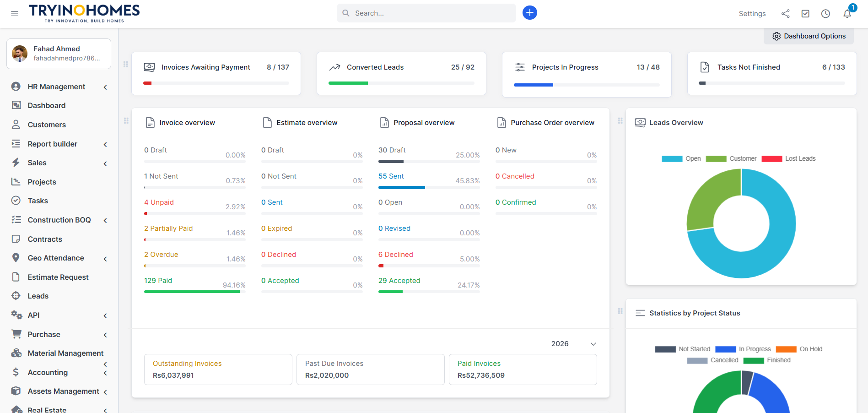Click the Material Management icon
The image size is (868, 413).
point(16,353)
